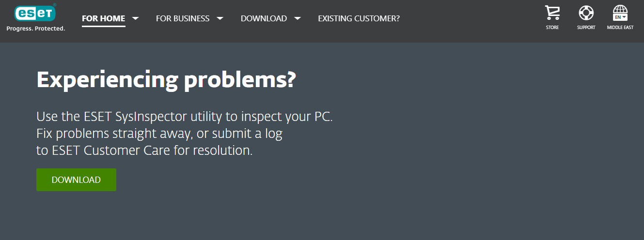Click the SUPPORT text label
Screen dimensions: 644x240
pos(586,28)
